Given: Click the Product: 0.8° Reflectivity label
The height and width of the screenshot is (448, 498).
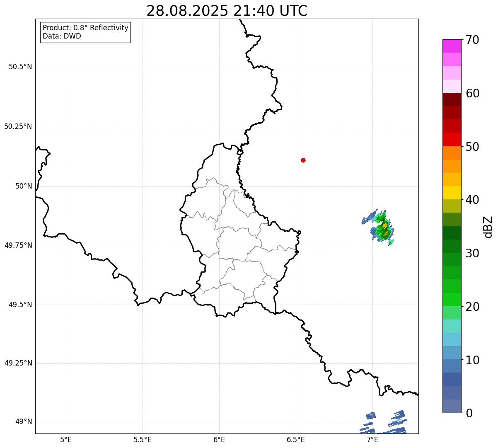Looking at the screenshot, I should tap(86, 28).
